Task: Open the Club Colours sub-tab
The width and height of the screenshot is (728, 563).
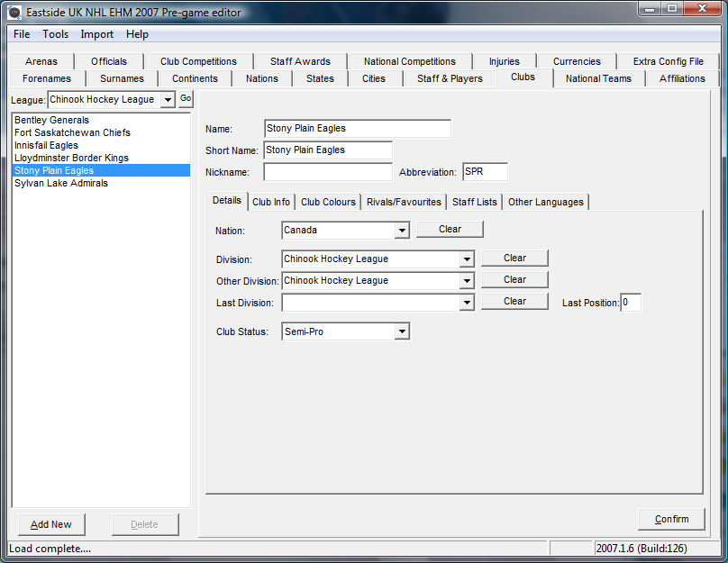Action: tap(328, 202)
